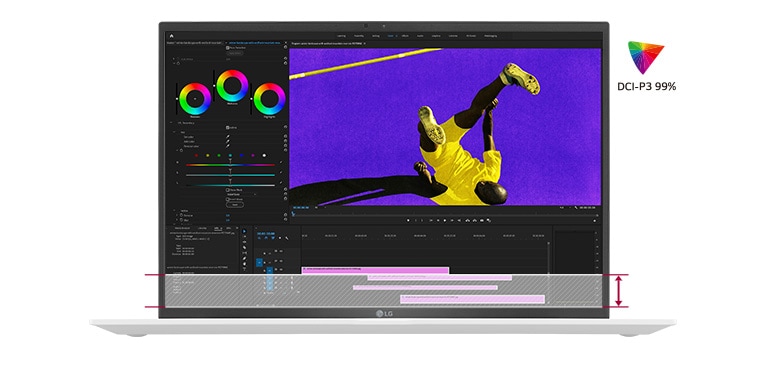Viewport: 768px width, 384px height.
Task: Toggle the top checkbox in Lumetri panel
Action: (x=228, y=48)
